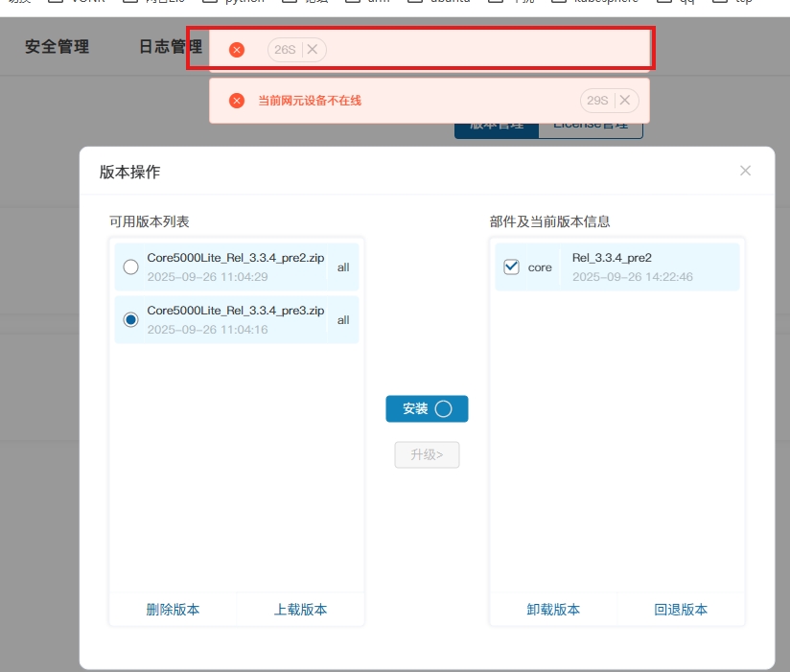Screen dimensions: 790x672
Task: Uncheck the core component checkbox
Action: point(511,267)
